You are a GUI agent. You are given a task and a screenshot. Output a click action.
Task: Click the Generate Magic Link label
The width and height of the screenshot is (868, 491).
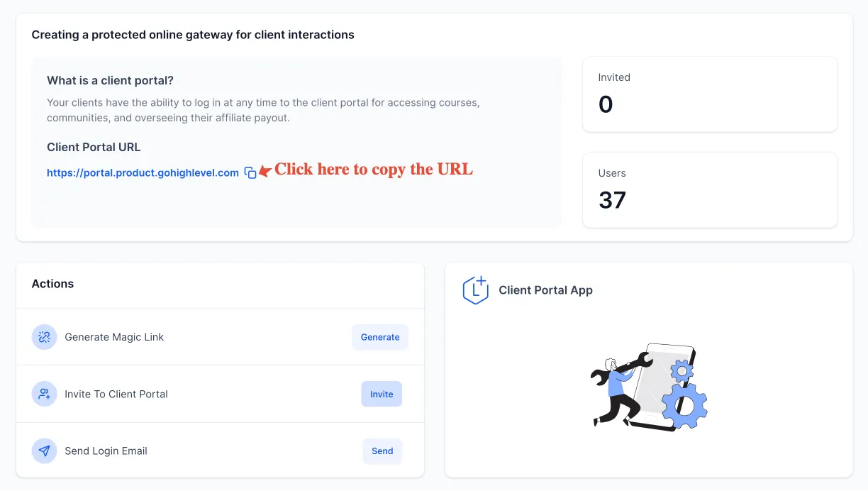pos(114,337)
